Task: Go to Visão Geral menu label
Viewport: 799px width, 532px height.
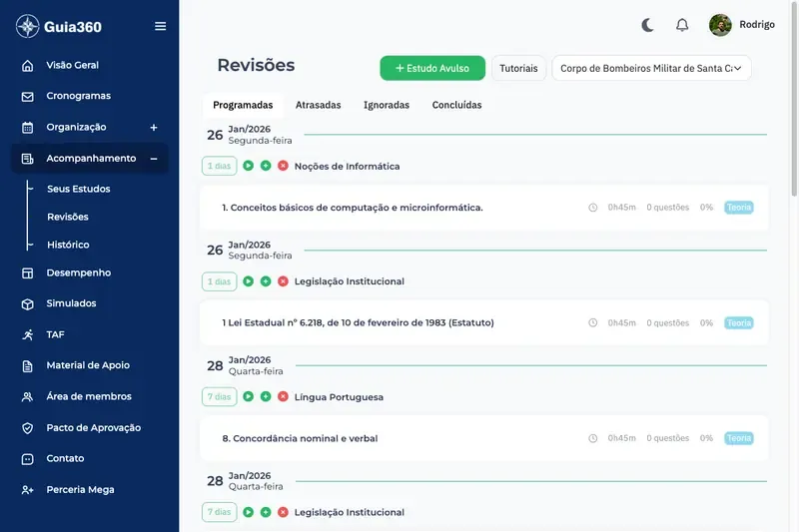Action: tap(72, 65)
